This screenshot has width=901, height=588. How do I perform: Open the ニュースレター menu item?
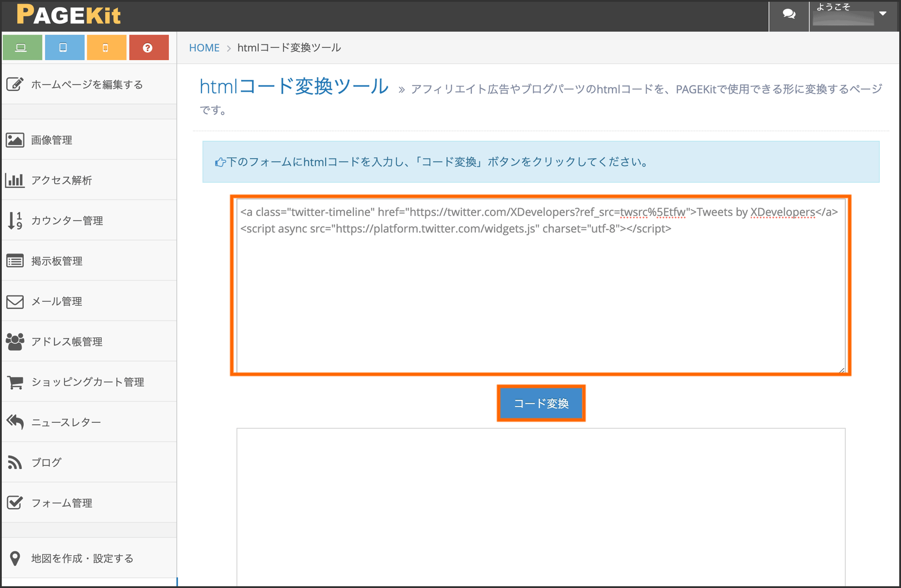tap(89, 422)
